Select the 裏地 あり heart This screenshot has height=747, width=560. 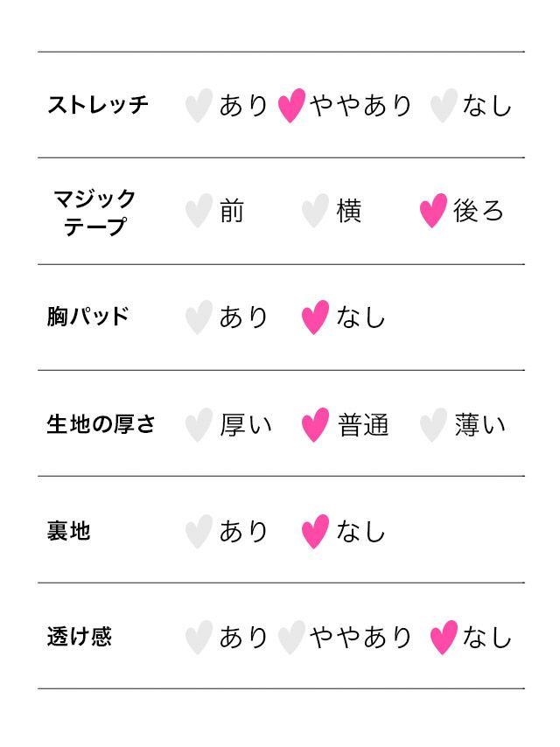pos(199,532)
